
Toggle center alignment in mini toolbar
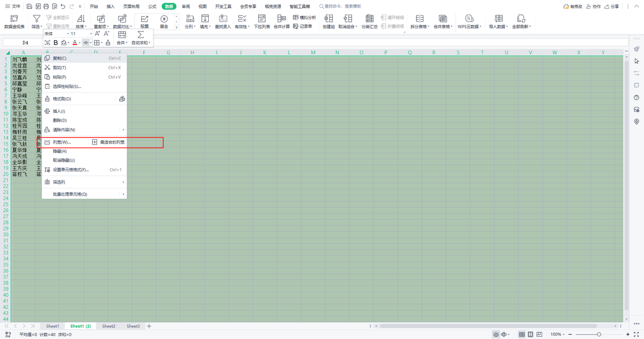[x=86, y=42]
